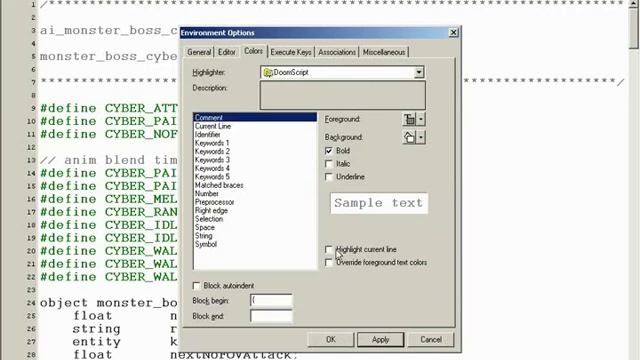Select Keywords 1 in the list

(255, 143)
